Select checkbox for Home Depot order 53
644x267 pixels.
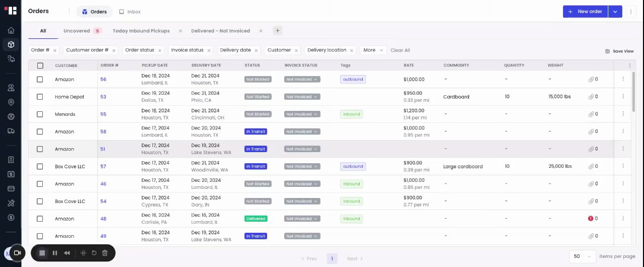point(40,97)
